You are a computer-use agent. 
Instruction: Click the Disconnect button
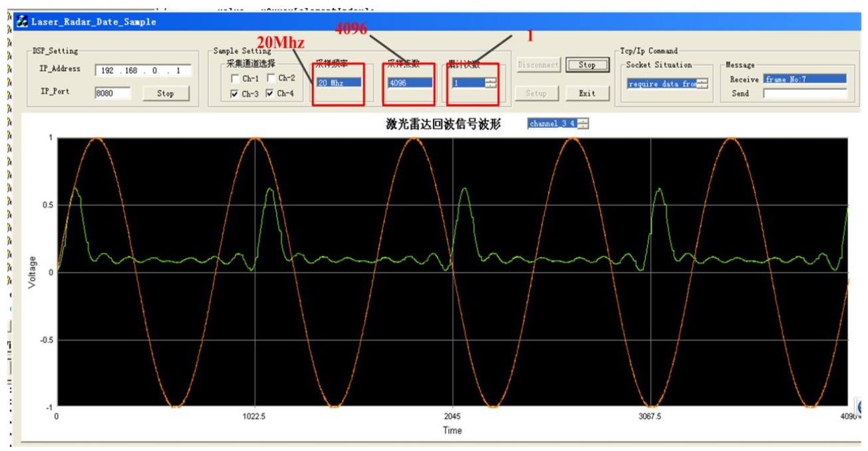[537, 65]
